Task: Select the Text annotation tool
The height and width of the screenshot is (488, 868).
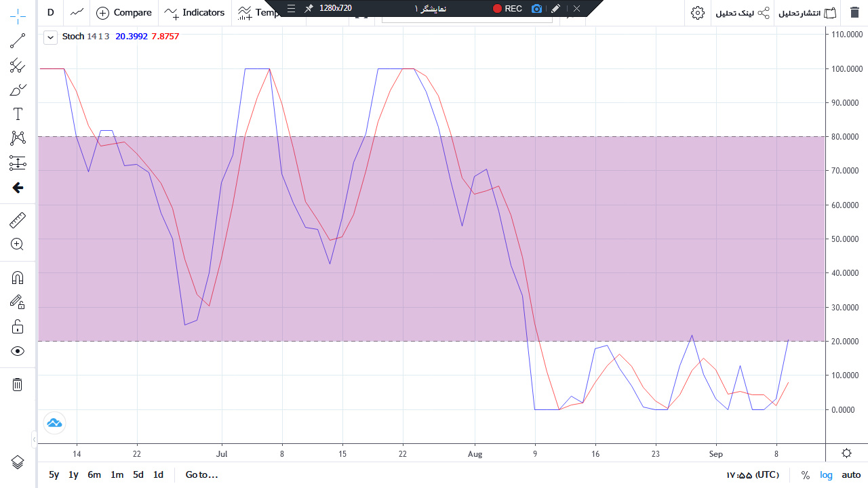Action: [18, 114]
